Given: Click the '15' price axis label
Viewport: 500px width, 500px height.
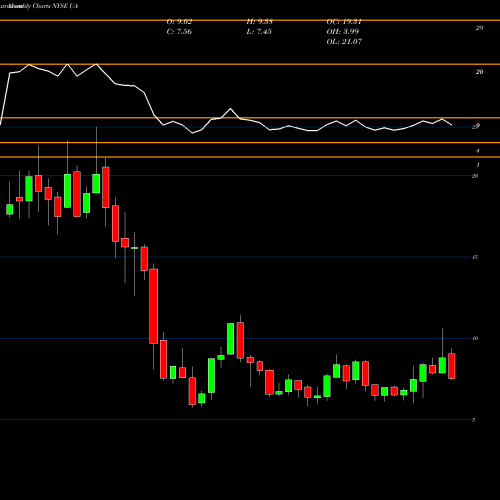Looking at the screenshot, I should coord(475,257).
